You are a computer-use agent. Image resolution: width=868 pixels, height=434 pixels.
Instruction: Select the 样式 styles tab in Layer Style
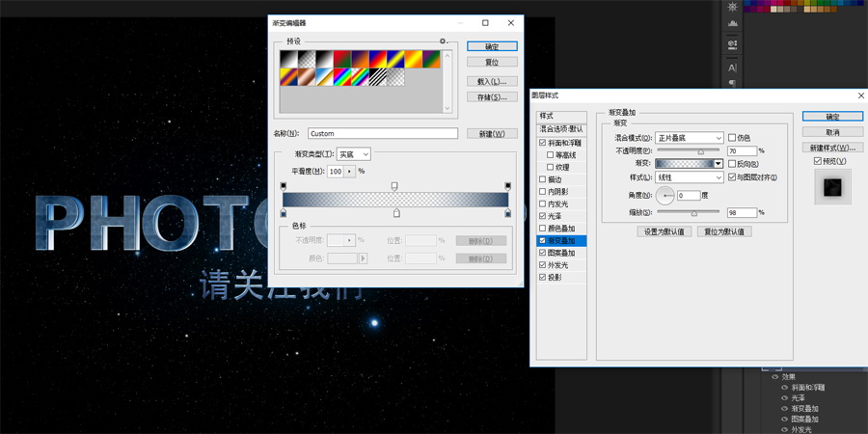click(561, 117)
